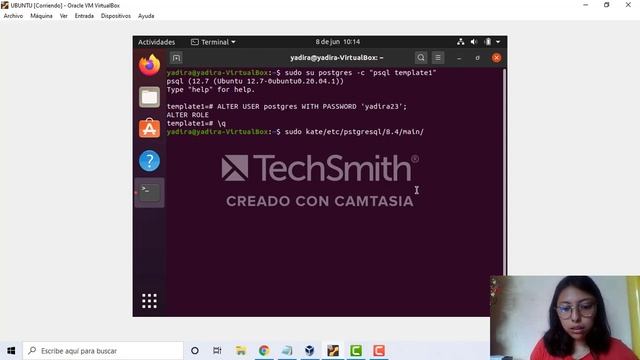
Task: Click the Windows search box
Action: pos(103,351)
